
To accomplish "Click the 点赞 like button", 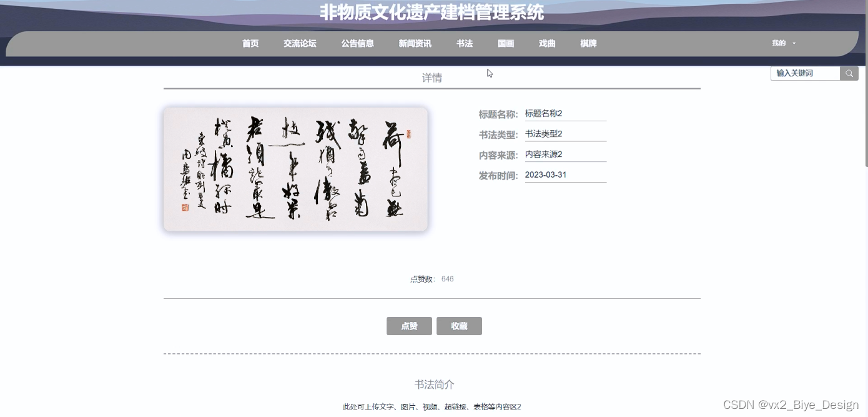I will tap(409, 326).
